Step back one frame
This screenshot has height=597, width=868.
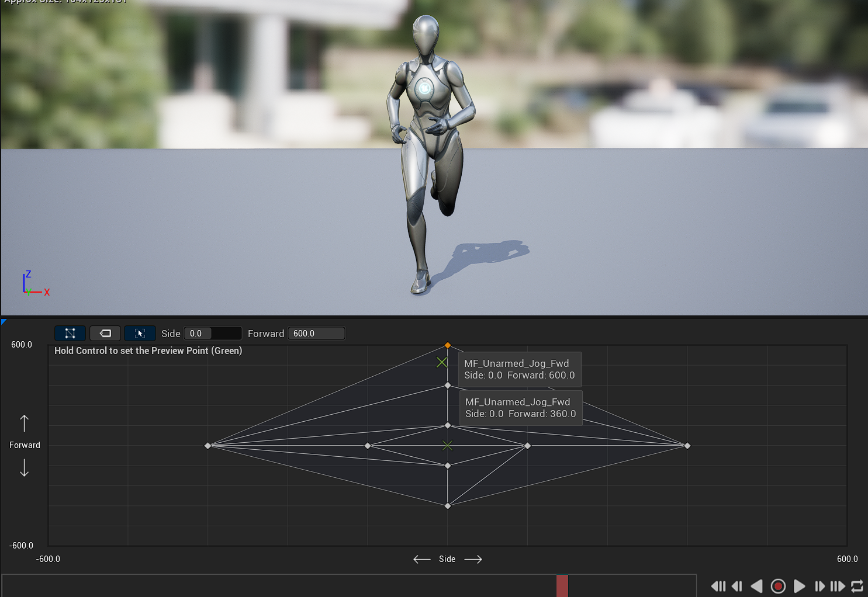tap(737, 586)
